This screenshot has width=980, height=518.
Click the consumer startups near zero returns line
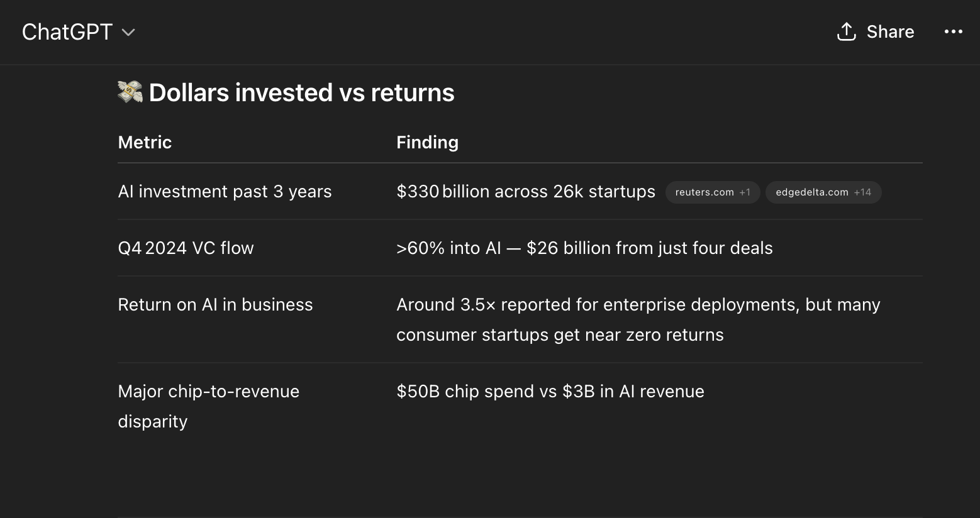pyautogui.click(x=560, y=335)
